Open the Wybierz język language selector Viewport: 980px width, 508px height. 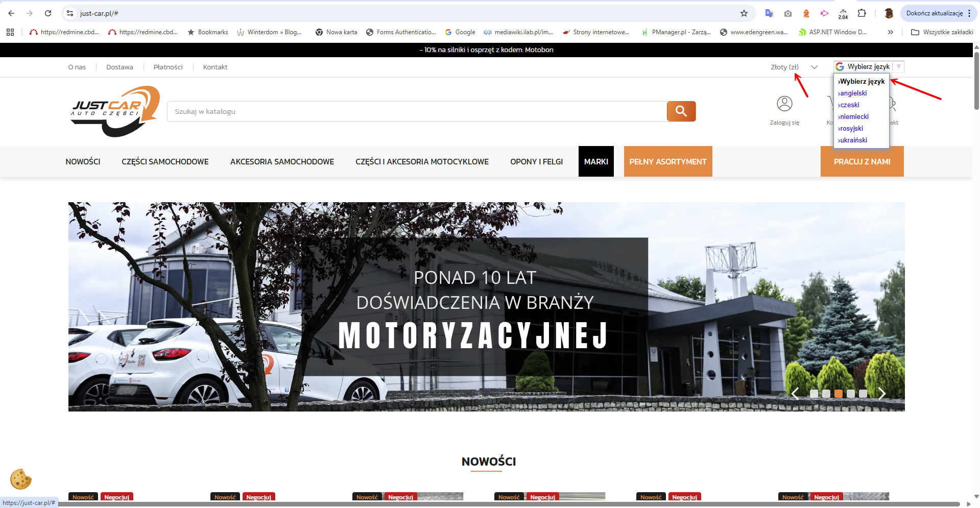pos(869,66)
